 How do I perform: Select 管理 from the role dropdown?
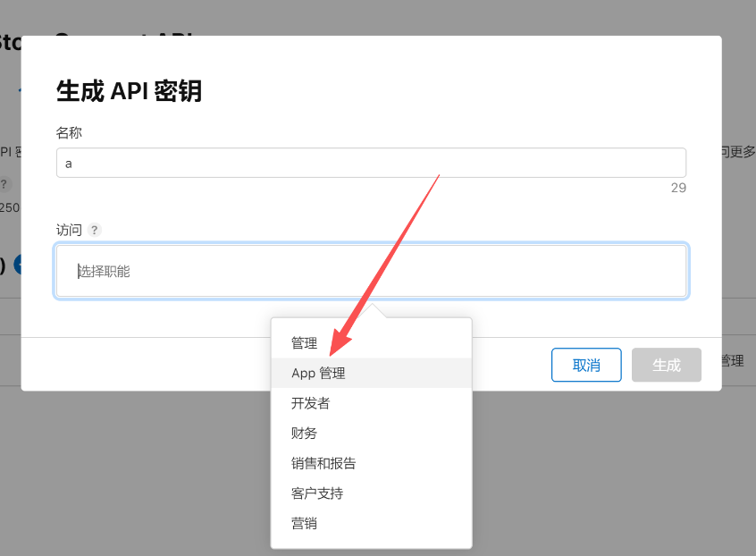point(371,343)
